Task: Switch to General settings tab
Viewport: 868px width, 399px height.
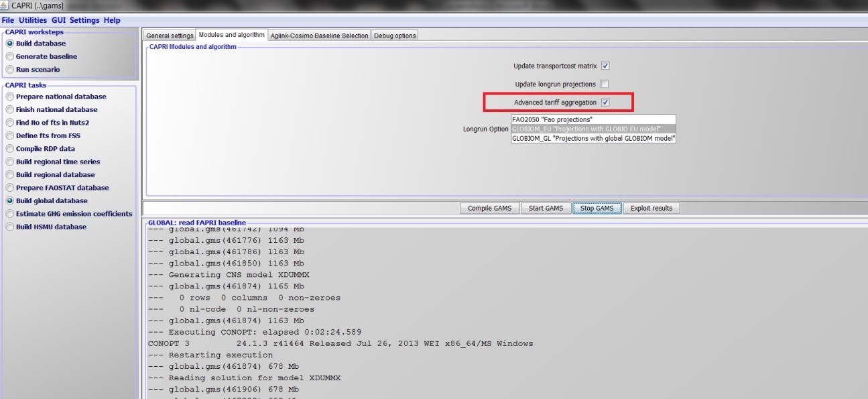Action: [x=170, y=36]
